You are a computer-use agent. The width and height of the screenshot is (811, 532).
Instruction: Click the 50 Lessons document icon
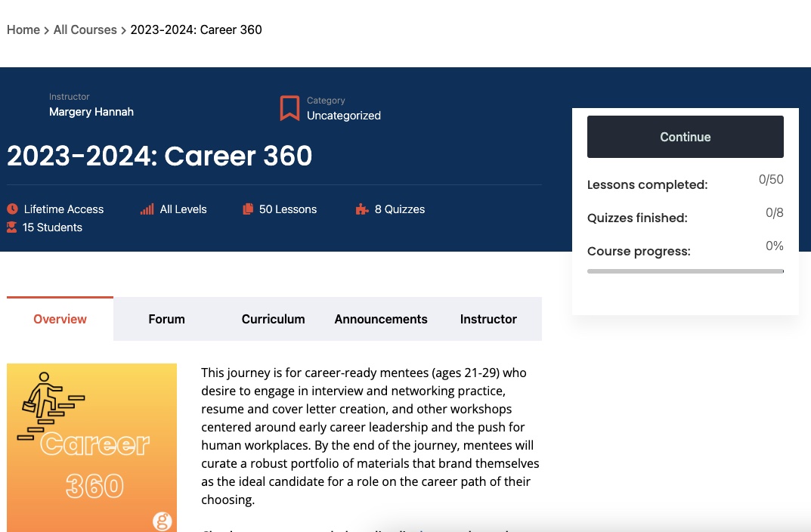point(248,209)
